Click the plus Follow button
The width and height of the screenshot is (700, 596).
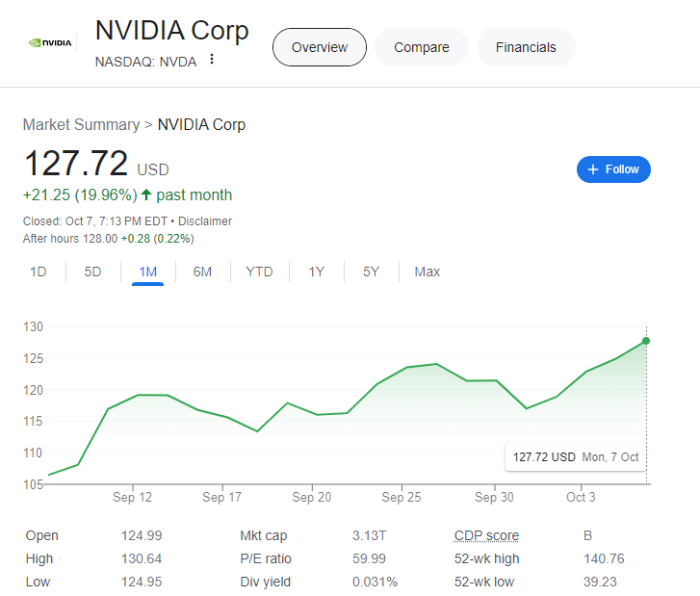tap(613, 169)
